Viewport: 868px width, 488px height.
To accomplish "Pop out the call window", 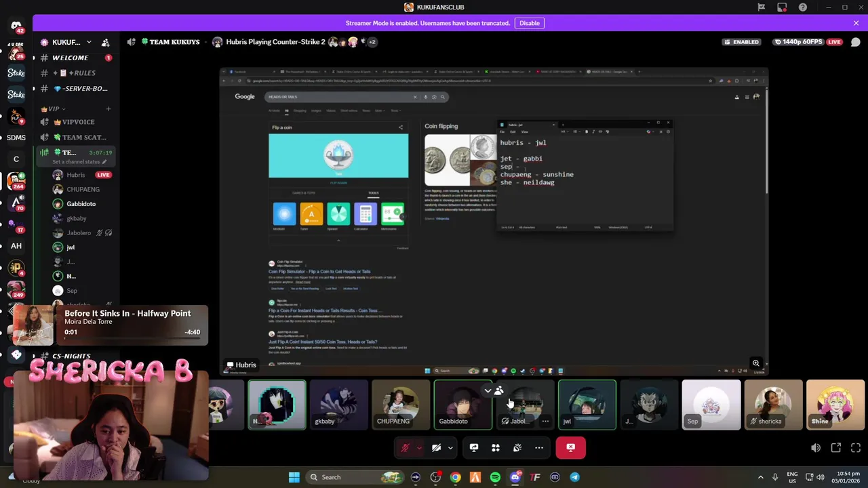I will pos(835,447).
